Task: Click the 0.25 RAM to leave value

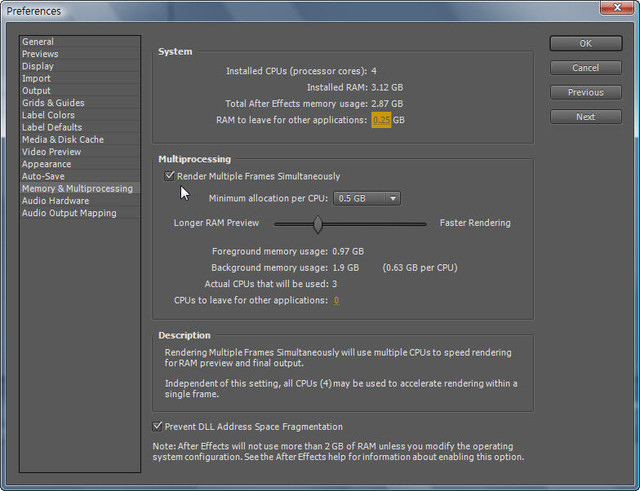Action: coord(381,120)
